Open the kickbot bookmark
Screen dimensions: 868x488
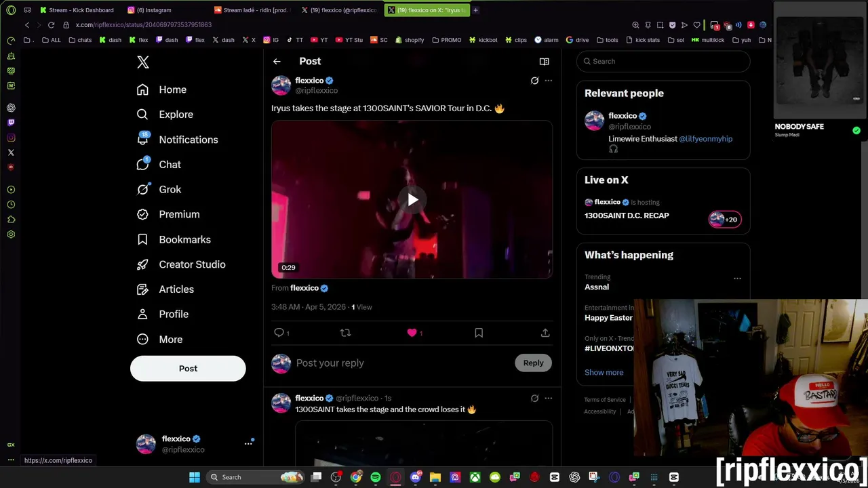click(483, 40)
